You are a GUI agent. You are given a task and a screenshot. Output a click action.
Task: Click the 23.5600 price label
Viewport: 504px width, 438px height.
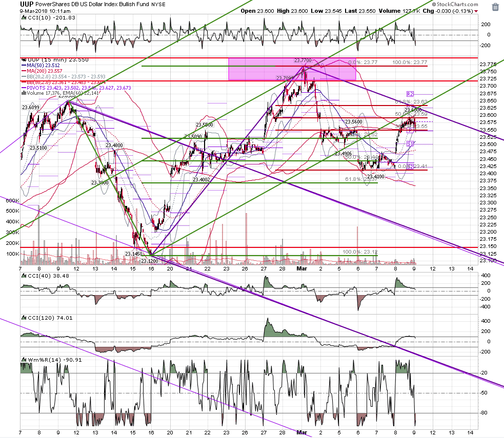tap(354, 122)
